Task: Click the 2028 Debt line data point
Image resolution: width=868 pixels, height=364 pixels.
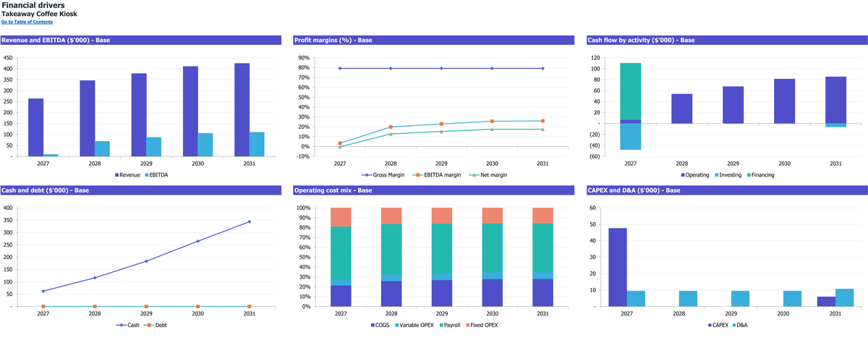Action: point(95,307)
